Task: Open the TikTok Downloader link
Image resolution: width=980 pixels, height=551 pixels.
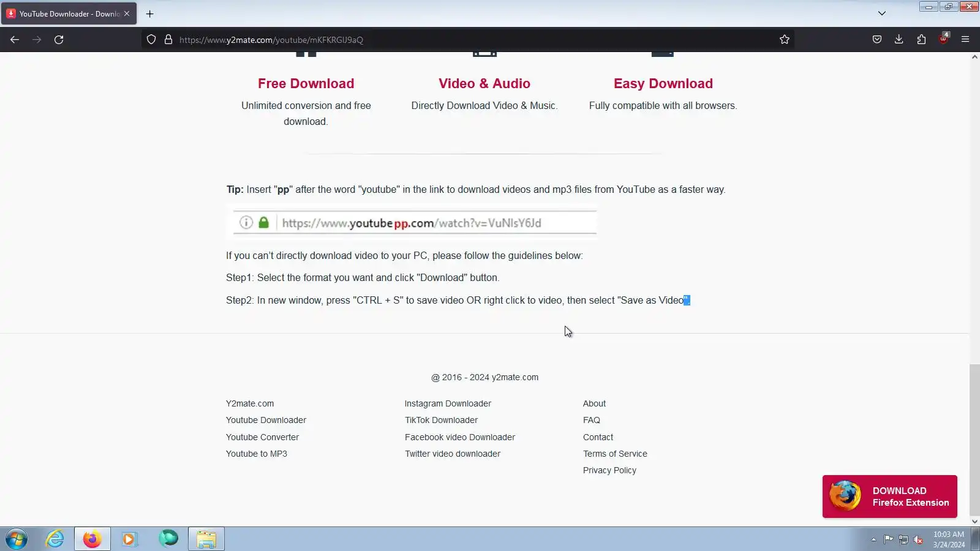Action: [x=441, y=420]
